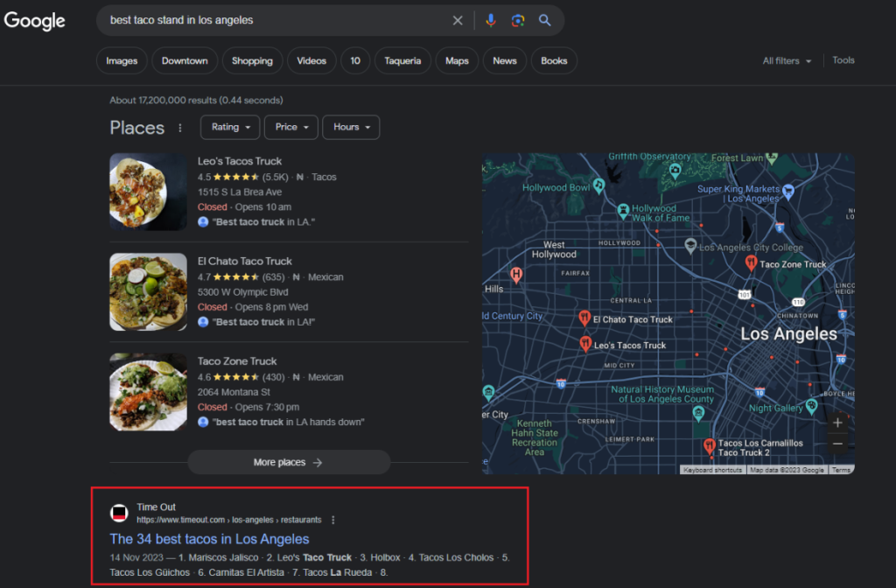
Task: Open three-dot menu beside Time Out result
Action: pos(332,520)
